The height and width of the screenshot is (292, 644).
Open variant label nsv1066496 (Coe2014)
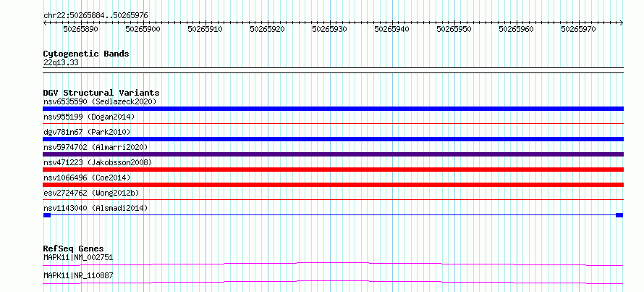click(x=87, y=178)
